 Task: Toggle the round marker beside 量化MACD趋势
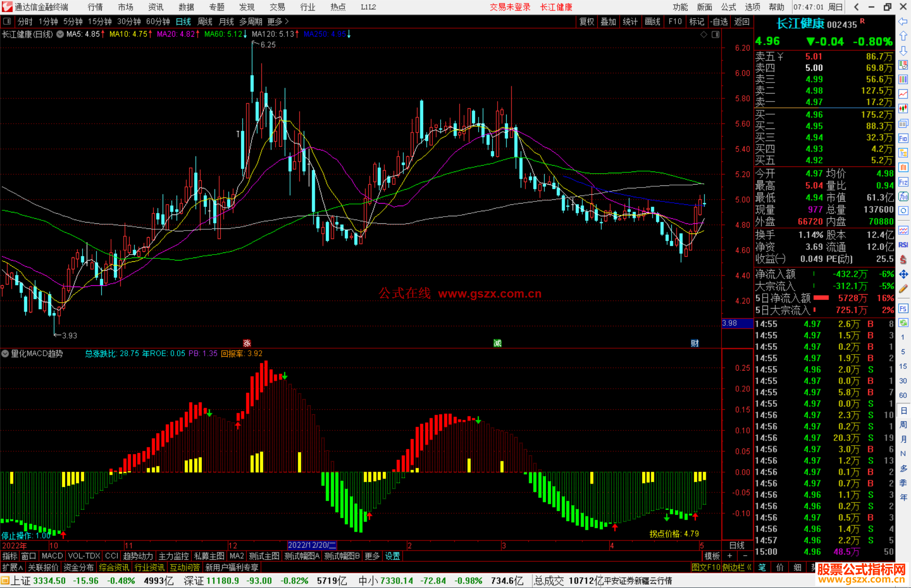(5, 354)
